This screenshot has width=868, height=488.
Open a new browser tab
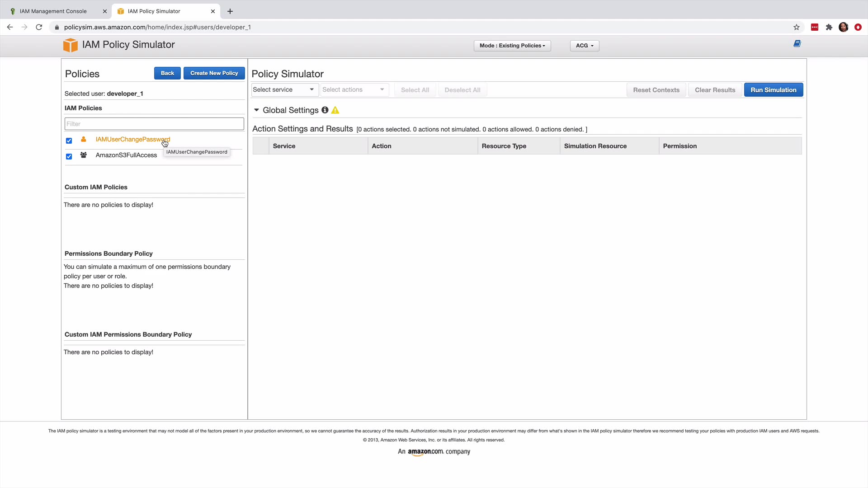click(230, 11)
